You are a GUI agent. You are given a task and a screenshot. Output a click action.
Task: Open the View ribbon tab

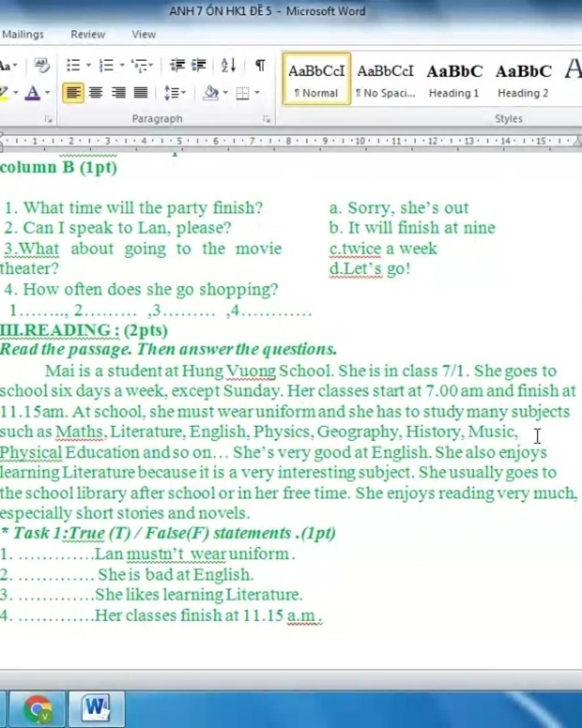coord(144,34)
